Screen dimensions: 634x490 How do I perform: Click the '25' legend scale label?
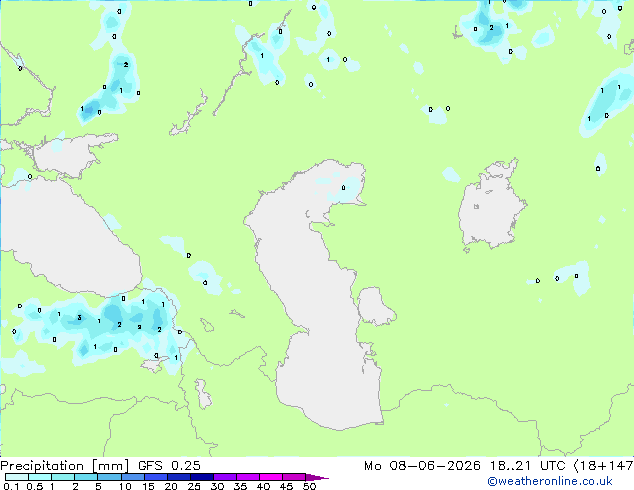coord(194,486)
